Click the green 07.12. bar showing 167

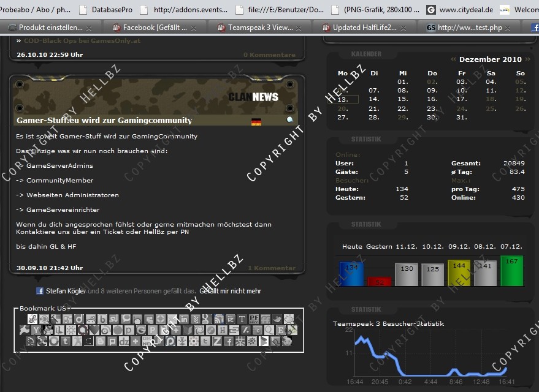pyautogui.click(x=511, y=271)
